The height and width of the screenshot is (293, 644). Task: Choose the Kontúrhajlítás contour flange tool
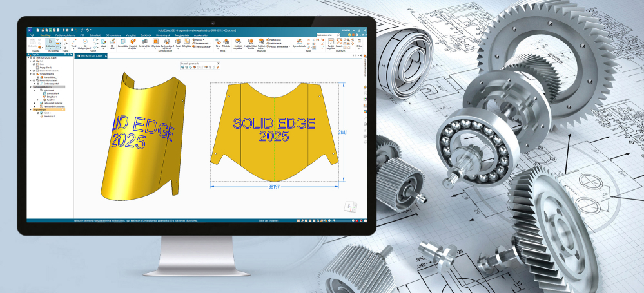[144, 41]
